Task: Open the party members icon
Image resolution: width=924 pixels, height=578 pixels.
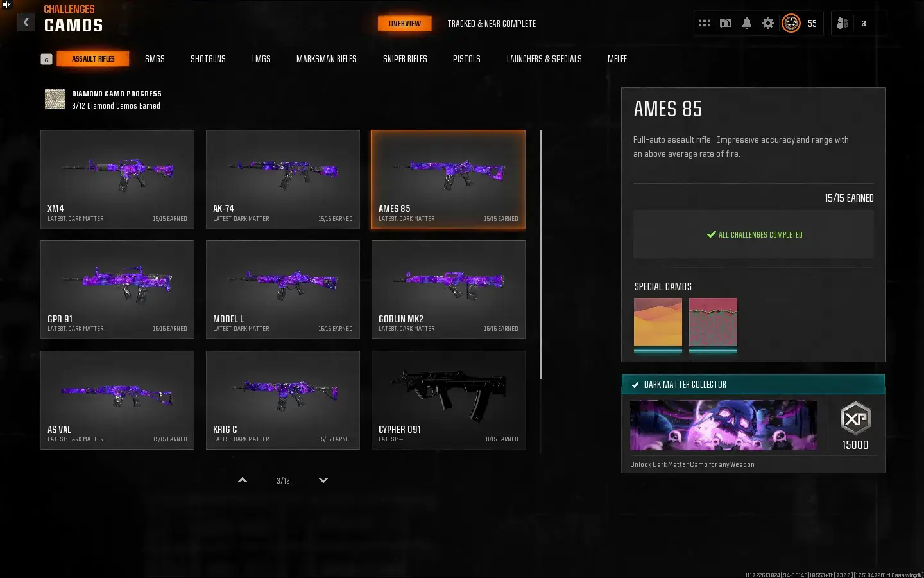Action: tap(843, 23)
